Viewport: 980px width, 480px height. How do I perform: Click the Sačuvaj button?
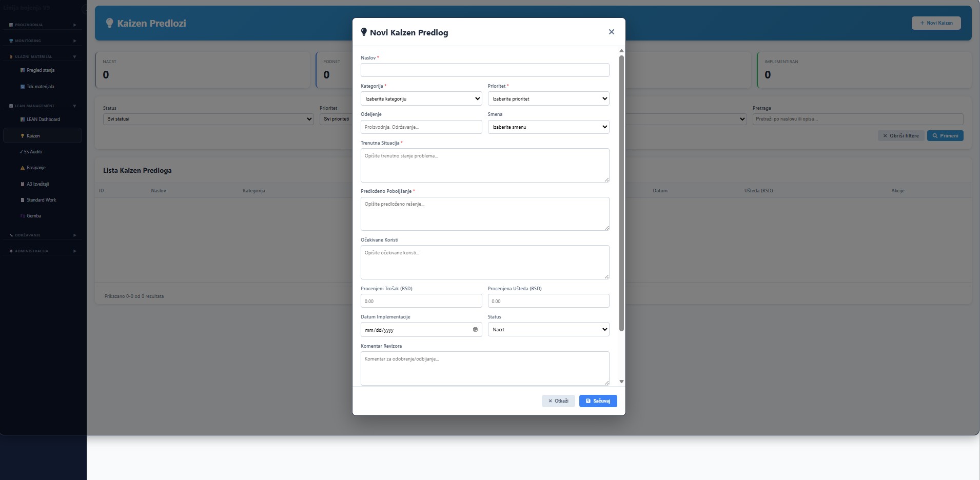tap(598, 401)
